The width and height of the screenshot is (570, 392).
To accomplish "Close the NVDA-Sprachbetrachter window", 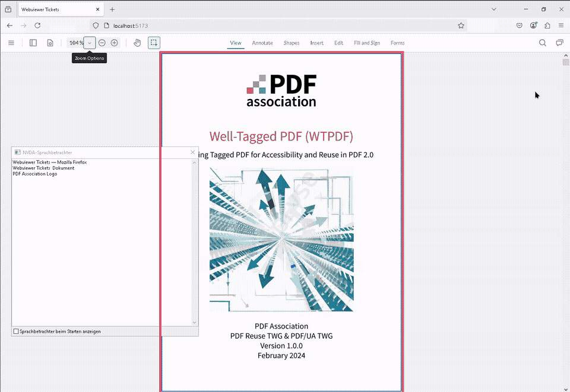I will 192,152.
